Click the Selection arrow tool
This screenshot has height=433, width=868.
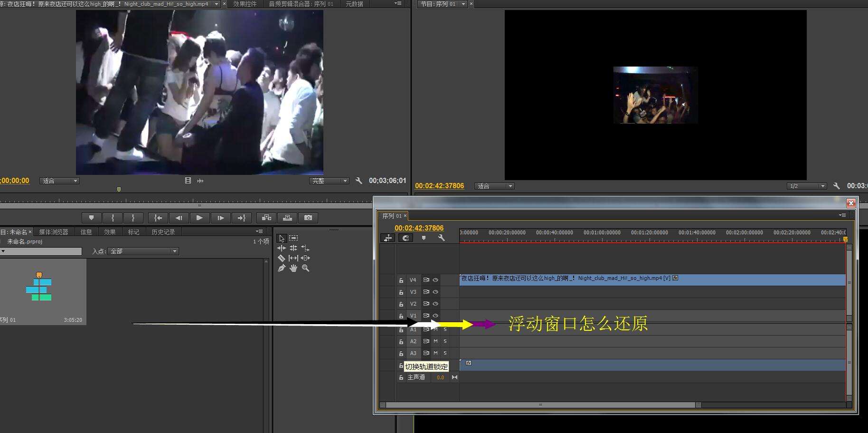point(281,238)
